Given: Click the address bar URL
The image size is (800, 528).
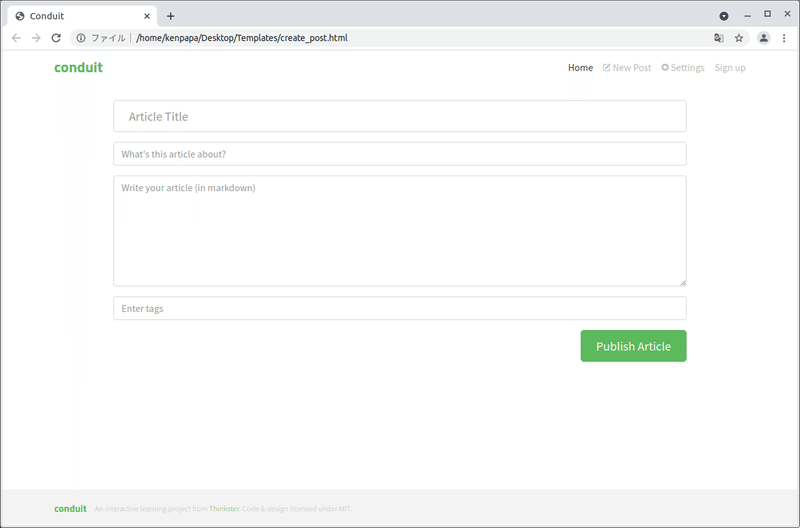Looking at the screenshot, I should click(x=242, y=38).
